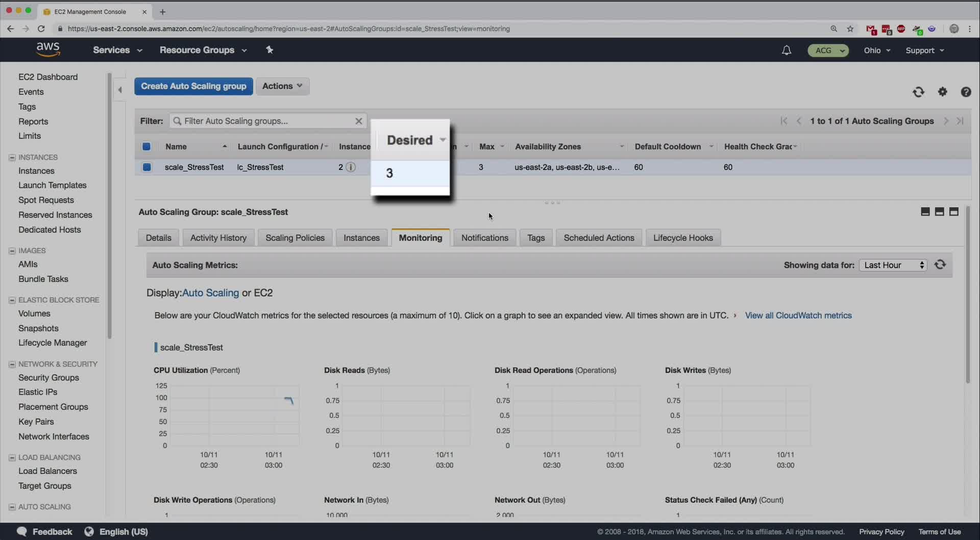Bookmark this page with the star icon
Viewport: 980px width, 540px height.
[x=850, y=29]
